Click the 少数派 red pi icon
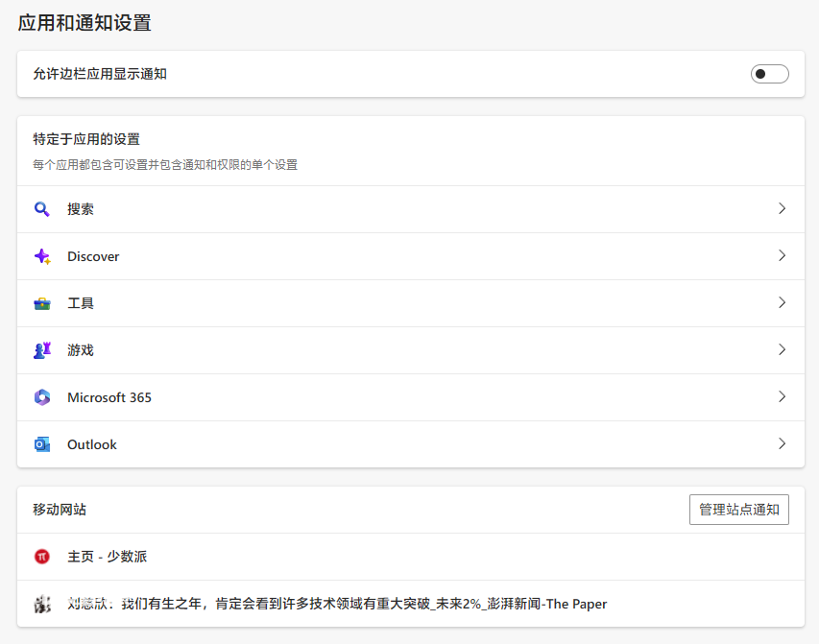Viewport: 819px width, 644px height. (x=42, y=557)
